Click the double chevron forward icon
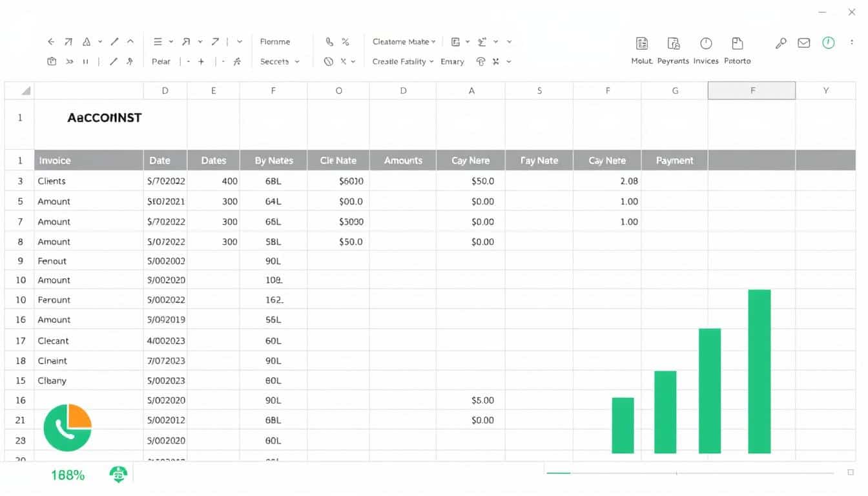868x496 pixels. tap(69, 61)
